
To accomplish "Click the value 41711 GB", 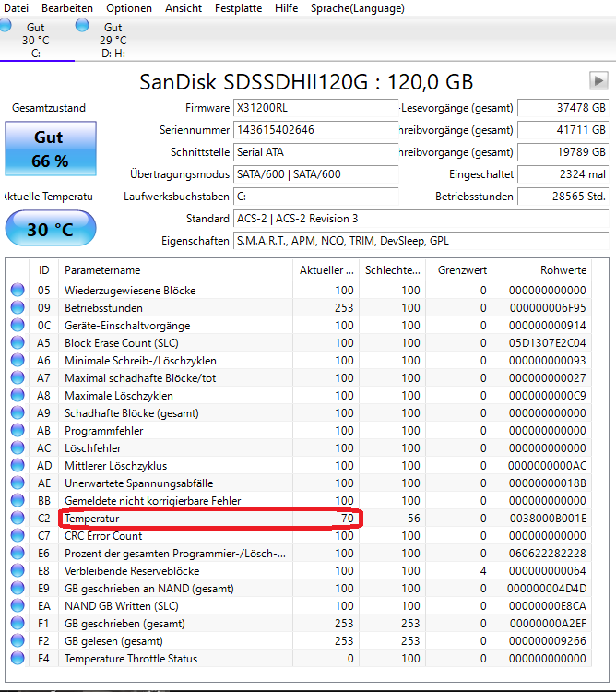I will point(563,130).
